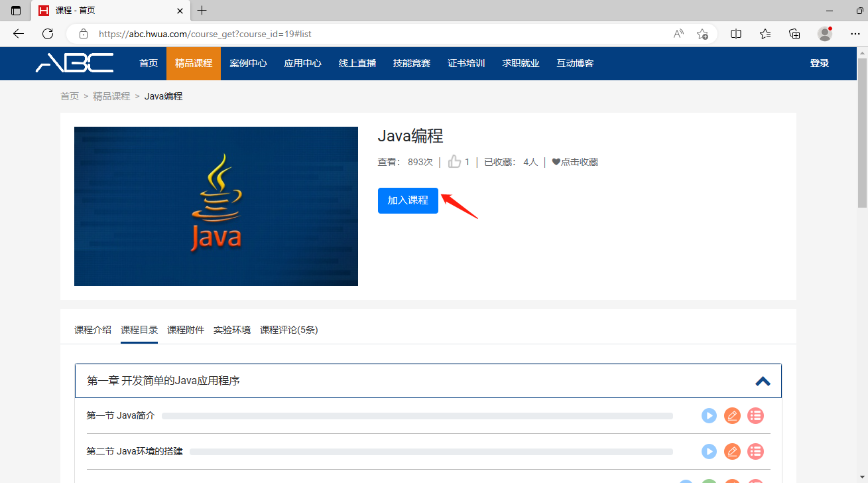The image size is (868, 483).
Task: Open the tab actions menu icon
Action: [x=16, y=11]
